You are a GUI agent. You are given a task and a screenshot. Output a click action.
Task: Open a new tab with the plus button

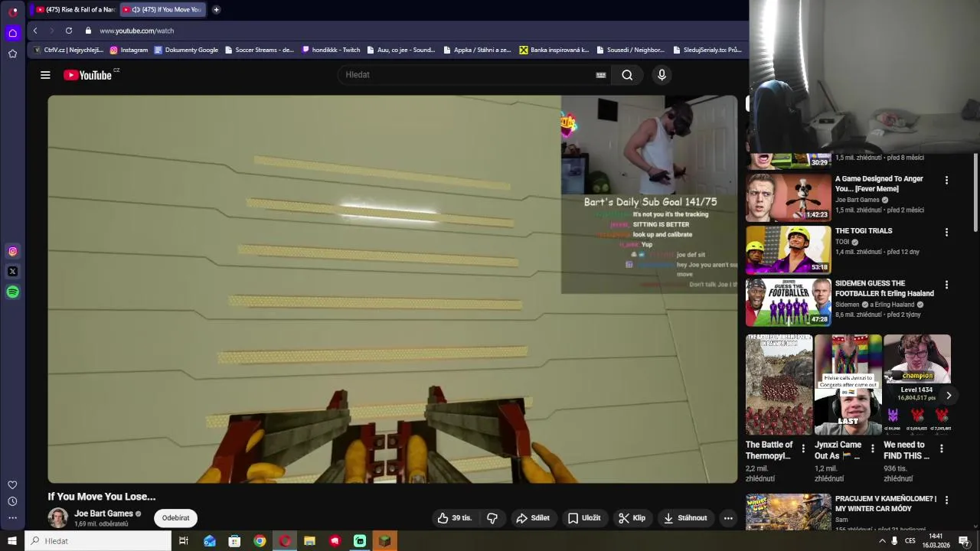tap(216, 10)
